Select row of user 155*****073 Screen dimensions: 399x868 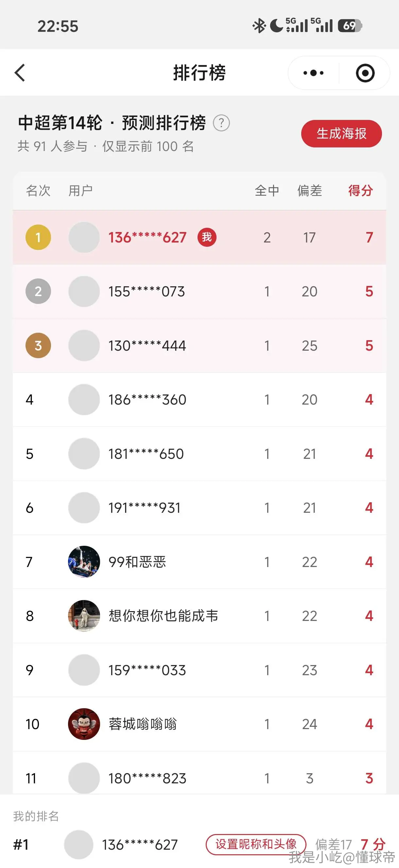[199, 292]
